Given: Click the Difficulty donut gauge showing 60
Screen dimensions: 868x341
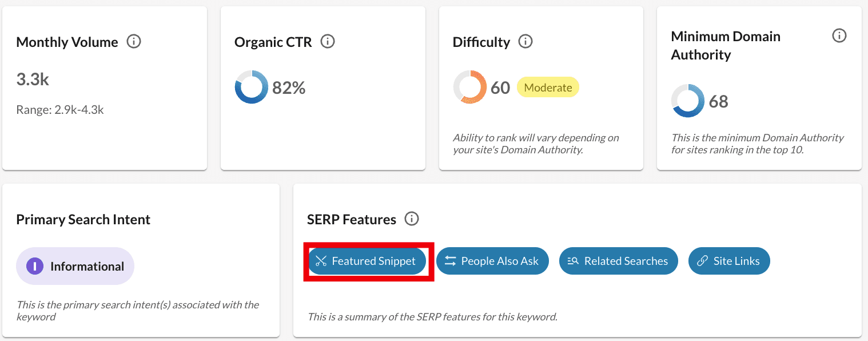Looking at the screenshot, I should (469, 87).
